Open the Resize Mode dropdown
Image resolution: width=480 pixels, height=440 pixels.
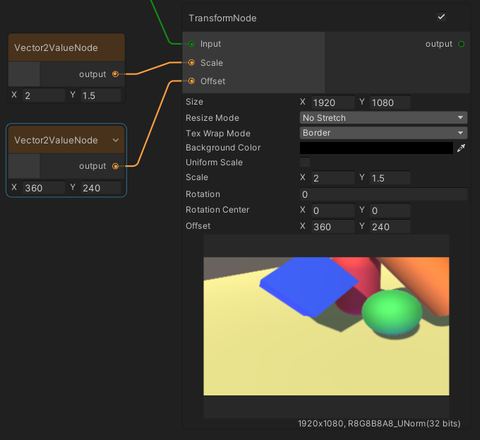click(x=383, y=118)
